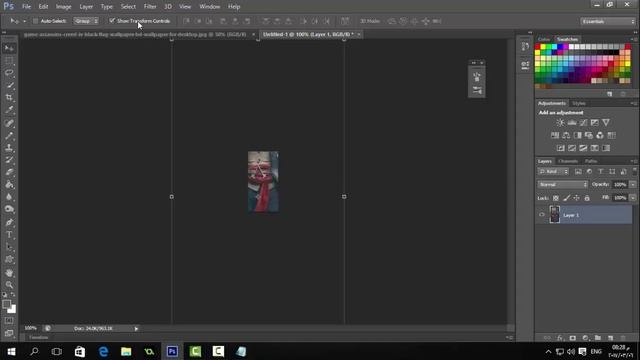
Task: Select the Hand tool
Action: pyautogui.click(x=9, y=273)
